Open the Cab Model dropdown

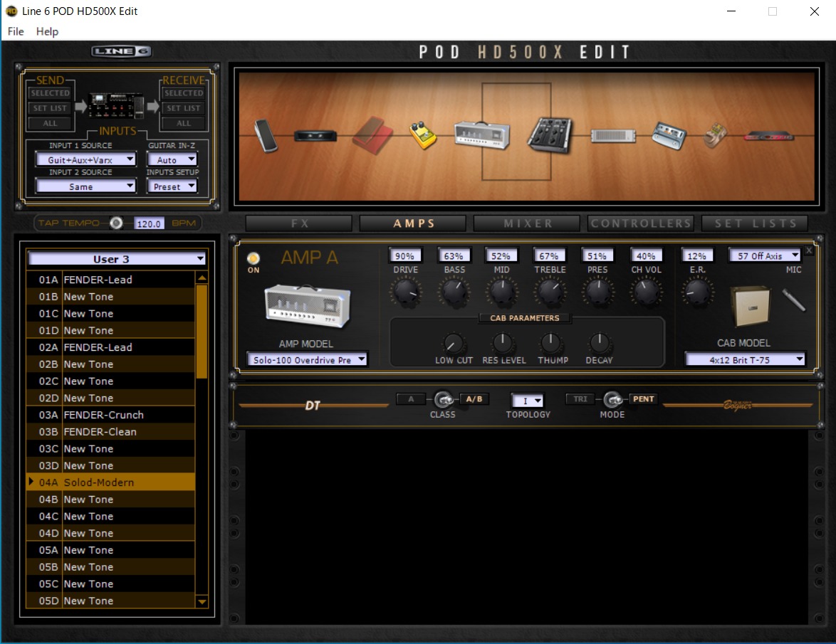click(744, 359)
